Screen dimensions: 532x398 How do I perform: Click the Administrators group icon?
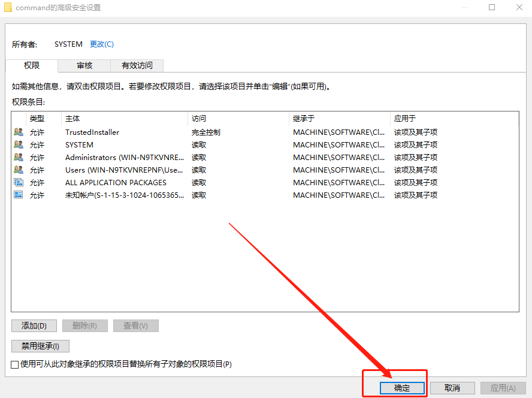click(x=19, y=157)
